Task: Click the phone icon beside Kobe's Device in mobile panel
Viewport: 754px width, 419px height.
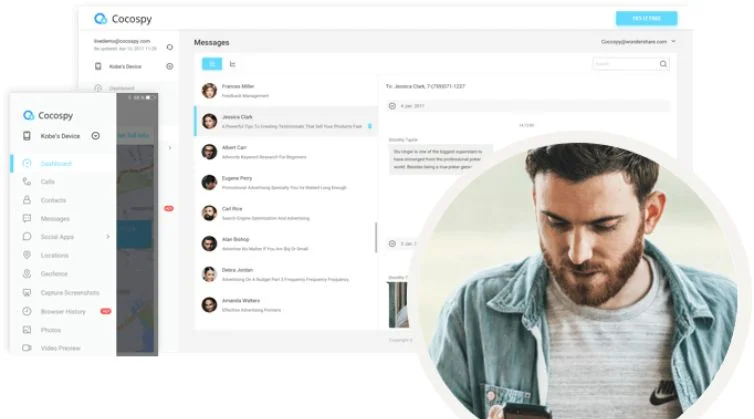Action: 27,136
